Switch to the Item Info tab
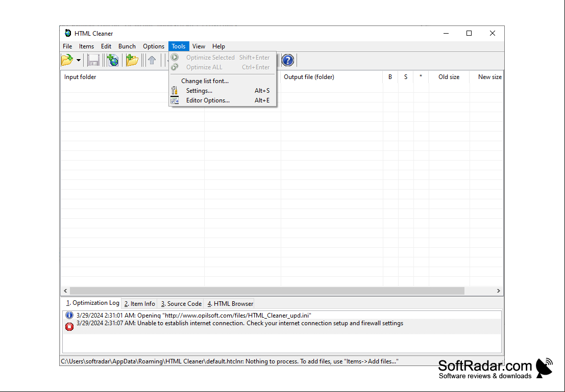This screenshot has width=565, height=392. [139, 304]
